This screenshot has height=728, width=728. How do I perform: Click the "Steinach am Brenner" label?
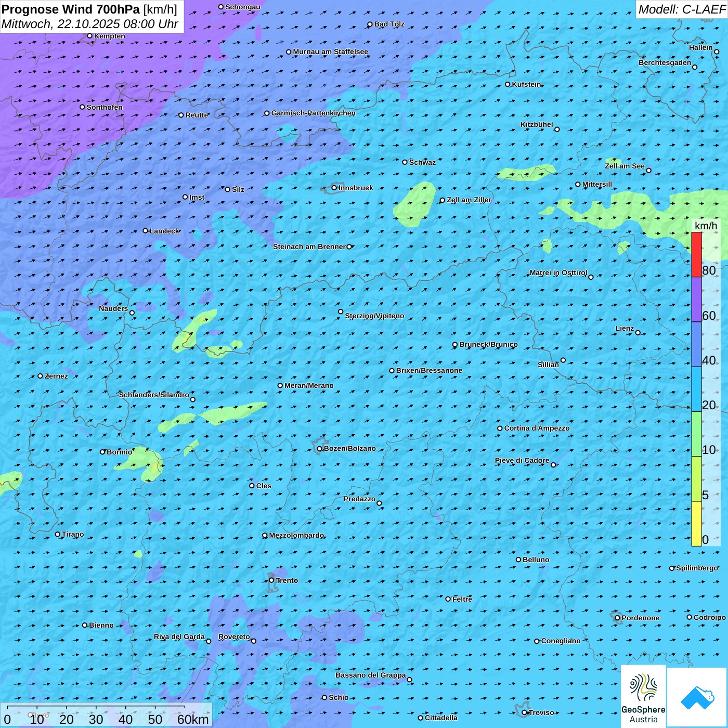309,246
